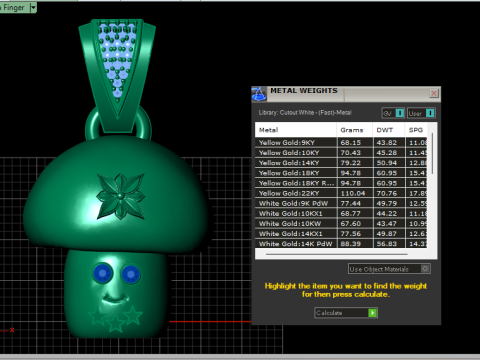Sort by the Grams column header
Viewport: 480px width, 360px height.
point(354,130)
